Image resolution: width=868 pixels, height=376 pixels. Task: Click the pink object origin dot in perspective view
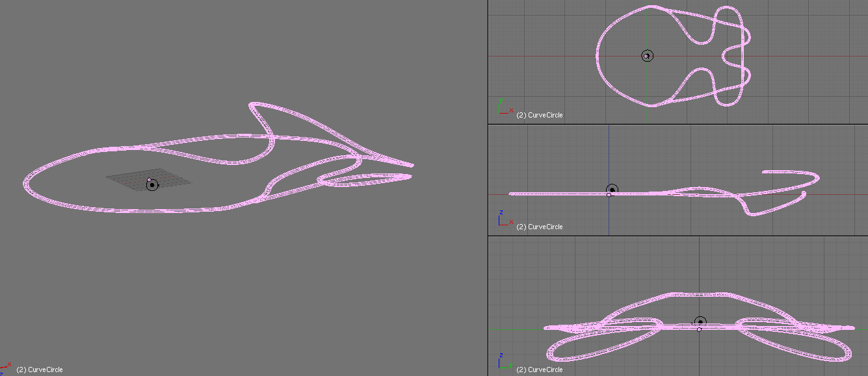click(x=149, y=180)
